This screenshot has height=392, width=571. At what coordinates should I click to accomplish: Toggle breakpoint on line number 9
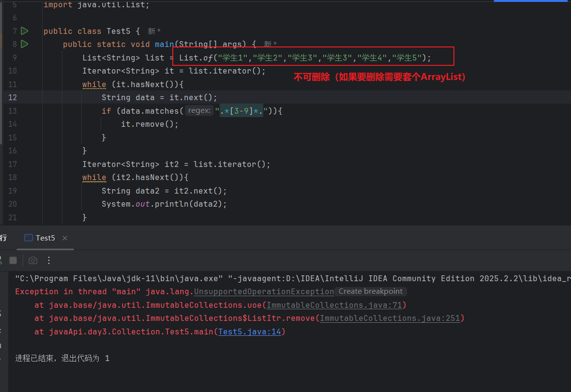15,58
